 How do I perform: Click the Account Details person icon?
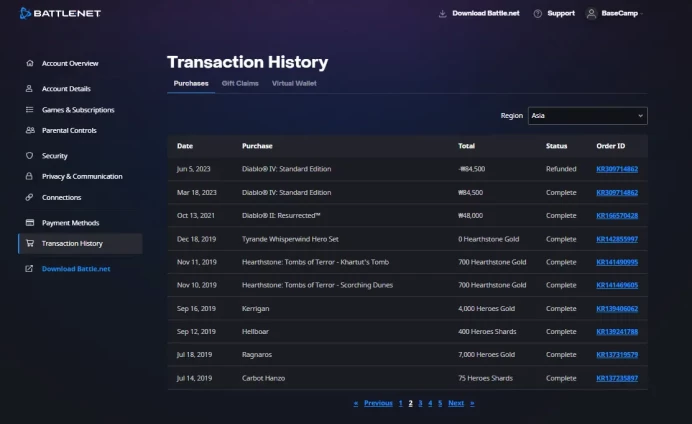click(x=29, y=89)
